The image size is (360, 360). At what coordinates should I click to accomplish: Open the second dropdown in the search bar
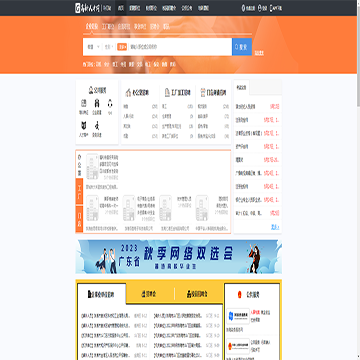click(109, 47)
